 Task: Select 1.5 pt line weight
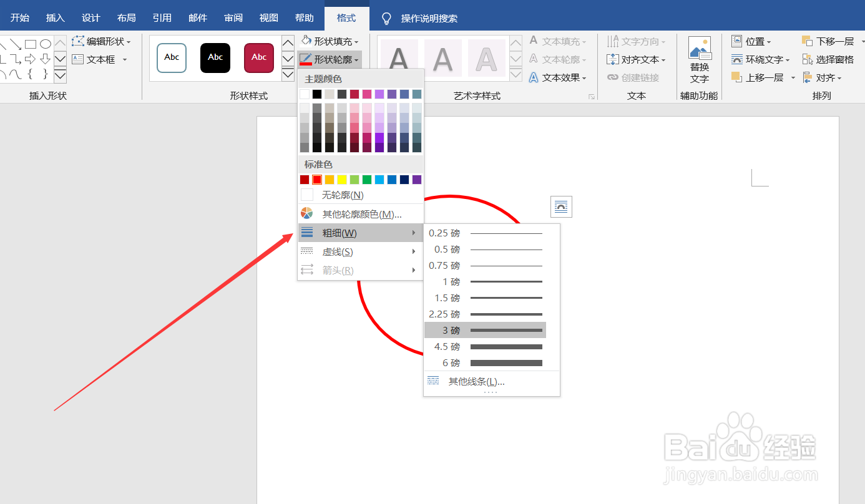(485, 298)
